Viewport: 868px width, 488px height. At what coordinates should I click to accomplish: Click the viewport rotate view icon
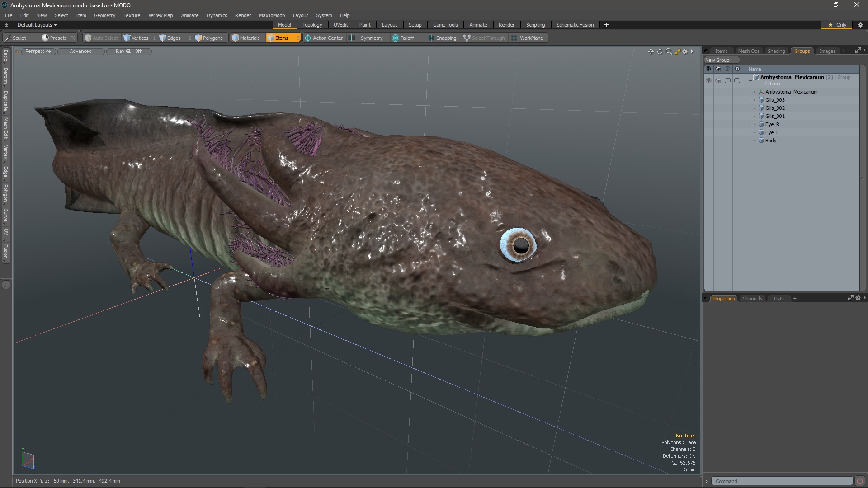click(660, 52)
